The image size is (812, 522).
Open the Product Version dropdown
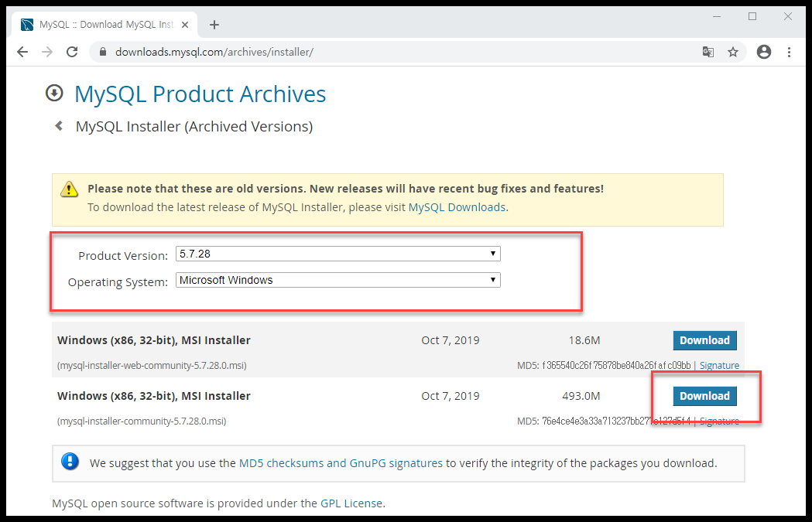point(338,254)
